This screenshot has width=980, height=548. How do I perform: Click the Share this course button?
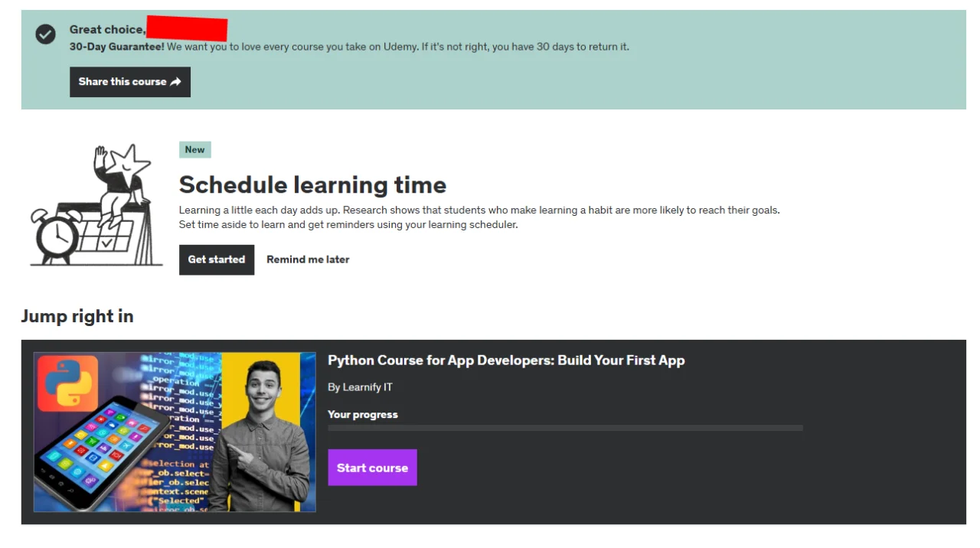coord(130,82)
